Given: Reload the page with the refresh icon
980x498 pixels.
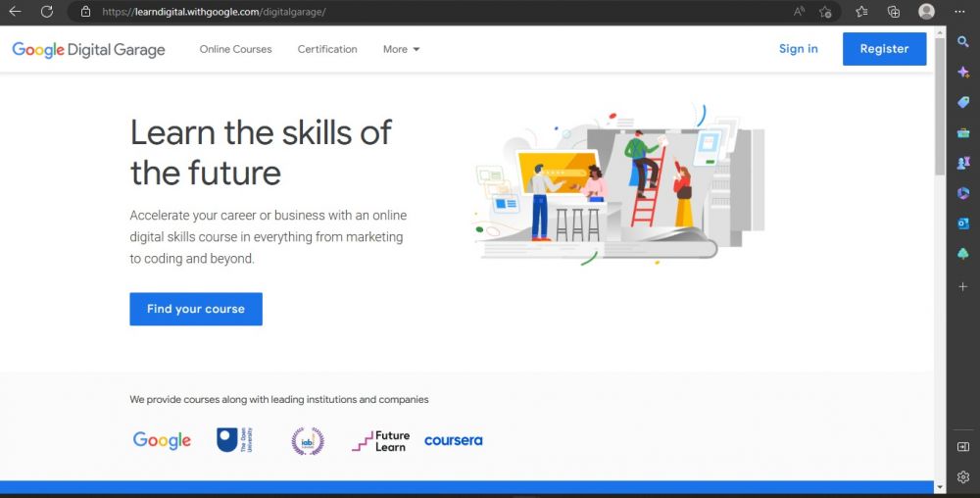Looking at the screenshot, I should tap(47, 11).
